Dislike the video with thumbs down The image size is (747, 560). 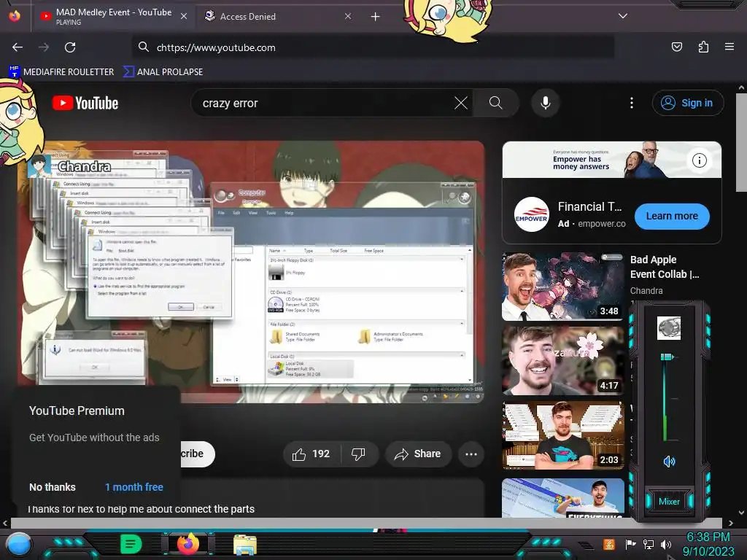(359, 454)
